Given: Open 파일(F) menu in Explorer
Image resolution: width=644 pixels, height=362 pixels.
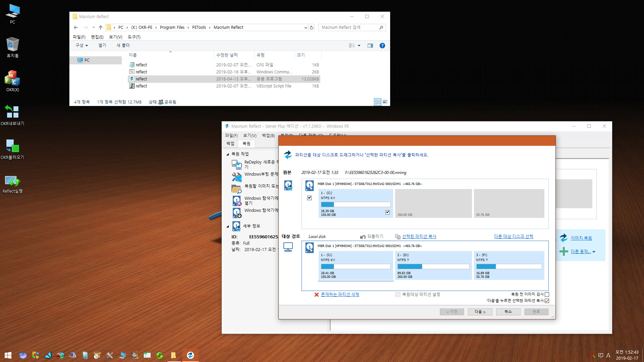Looking at the screenshot, I should point(79,37).
